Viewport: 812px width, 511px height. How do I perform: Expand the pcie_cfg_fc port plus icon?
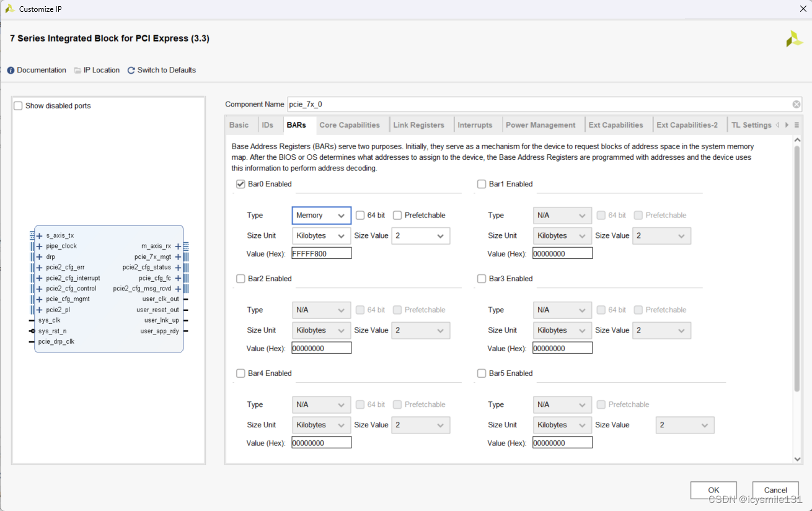pyautogui.click(x=178, y=278)
